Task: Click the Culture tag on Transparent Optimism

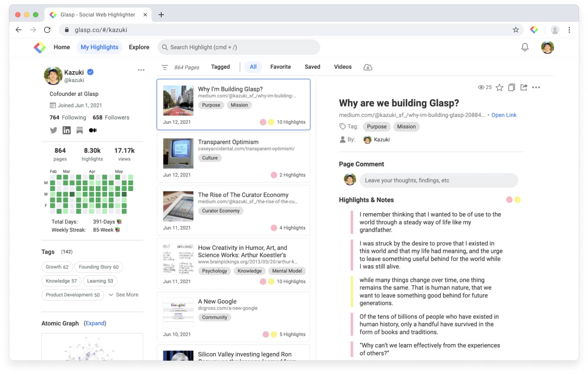Action: pyautogui.click(x=210, y=158)
